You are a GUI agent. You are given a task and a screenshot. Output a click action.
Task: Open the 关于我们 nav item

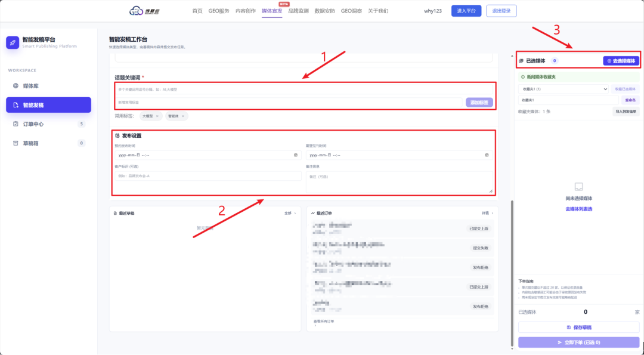(378, 11)
